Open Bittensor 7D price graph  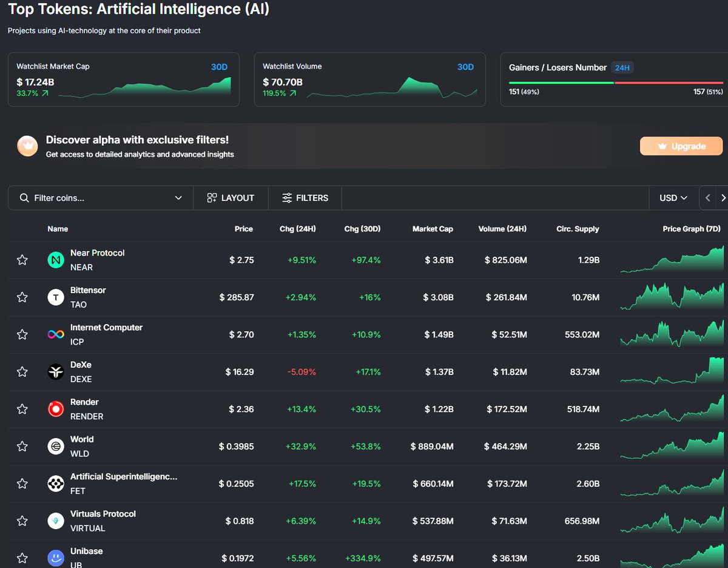(672, 297)
